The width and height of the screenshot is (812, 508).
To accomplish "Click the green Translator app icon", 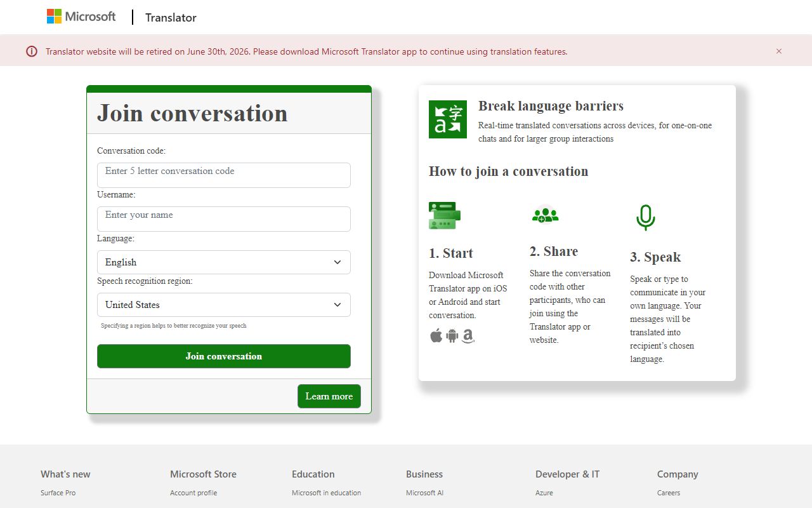I will 447,119.
